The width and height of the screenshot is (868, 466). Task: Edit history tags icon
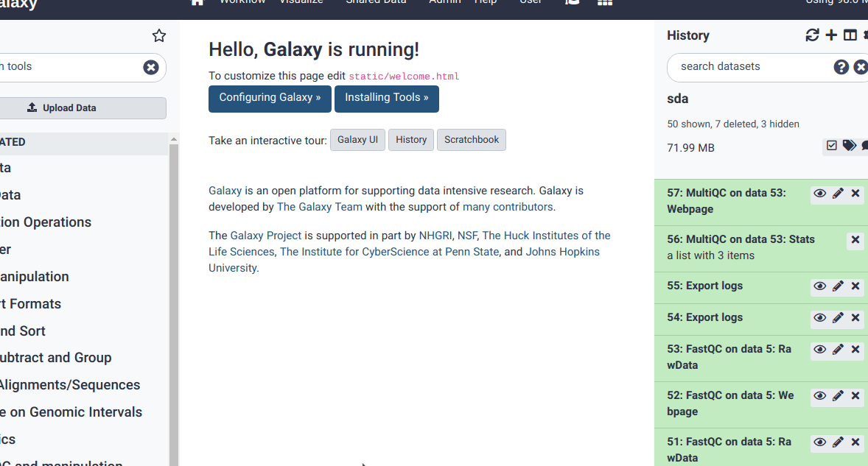pyautogui.click(x=849, y=145)
